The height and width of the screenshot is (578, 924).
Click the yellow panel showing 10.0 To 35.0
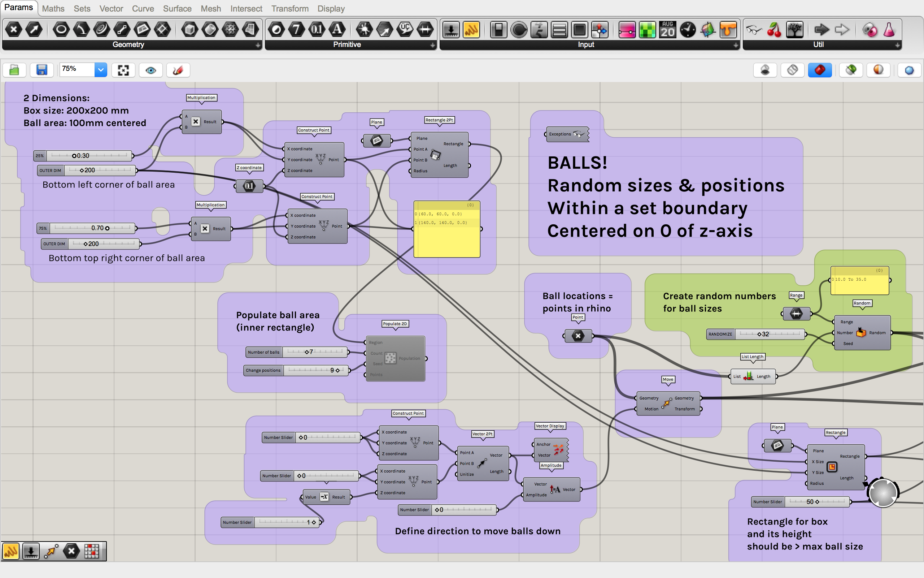tap(860, 281)
